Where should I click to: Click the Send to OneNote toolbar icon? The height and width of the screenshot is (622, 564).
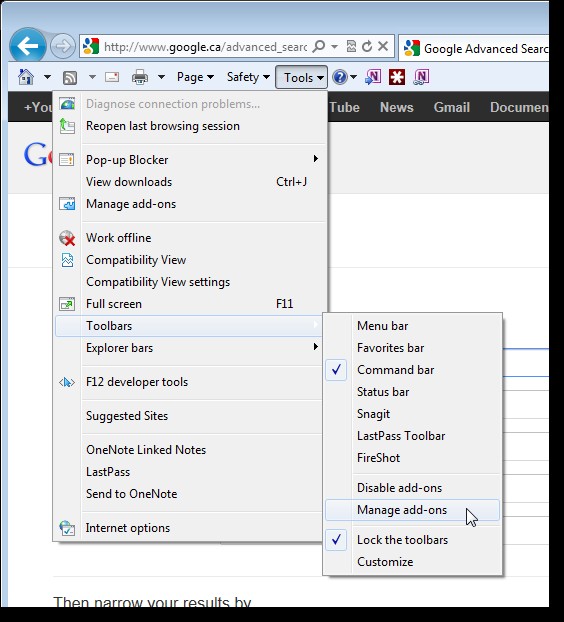click(x=373, y=77)
